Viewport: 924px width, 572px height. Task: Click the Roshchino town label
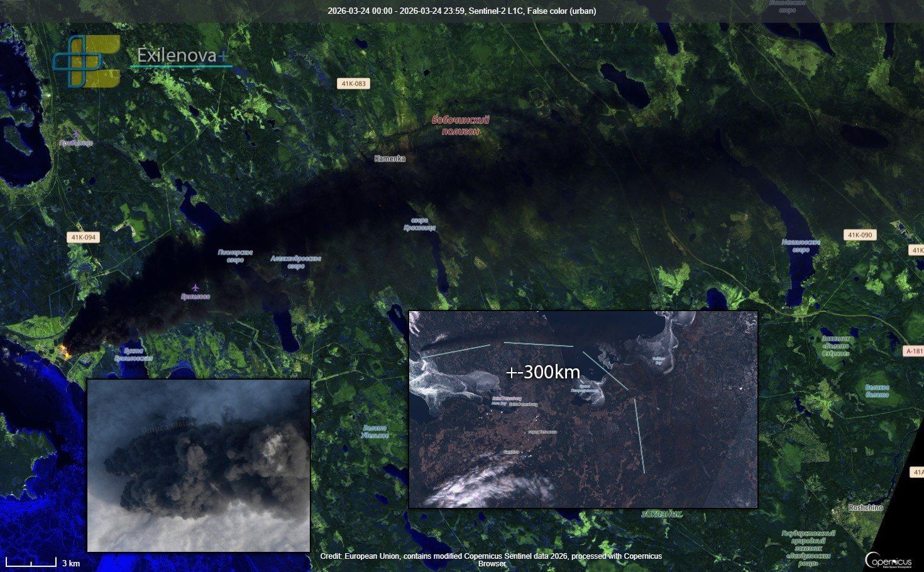(x=866, y=508)
